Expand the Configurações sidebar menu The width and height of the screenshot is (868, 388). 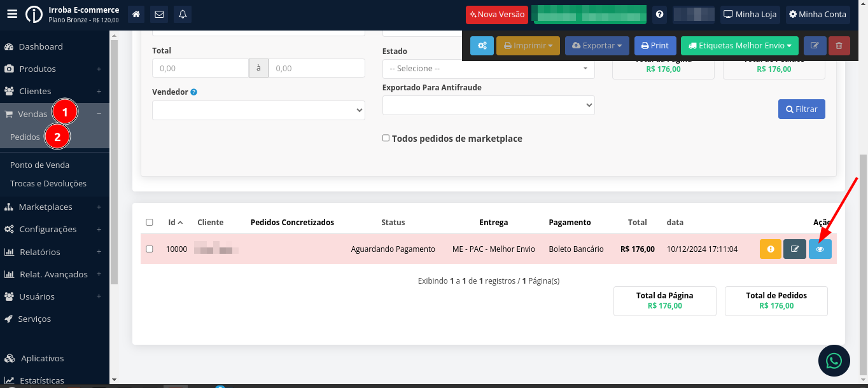(x=55, y=229)
